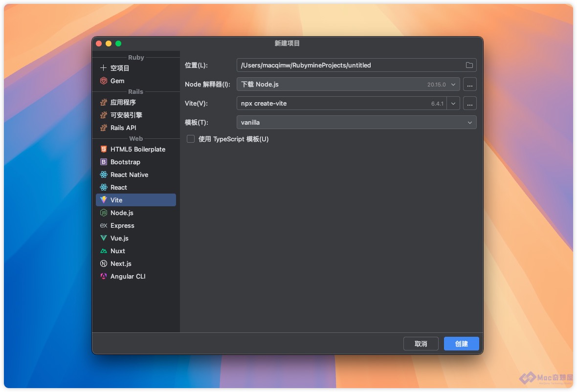Viewport: 577px width, 392px height.
Task: Select 空项目 project type
Action: 136,68
